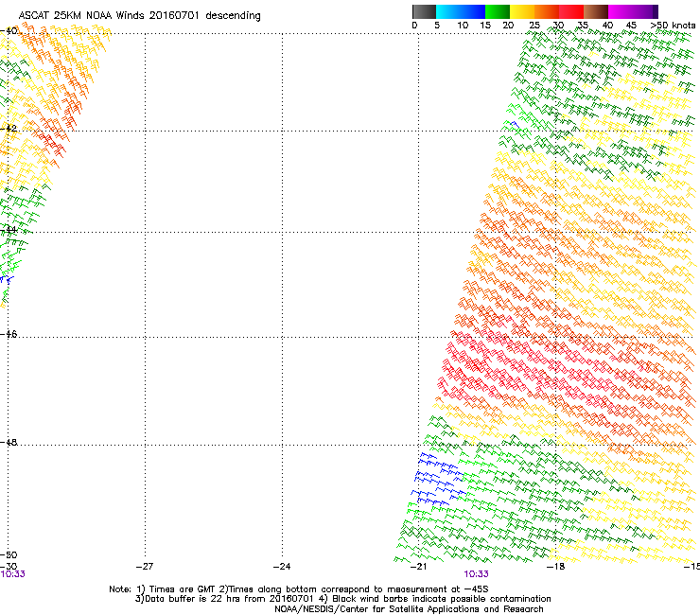700x615 pixels.
Task: Click the brown 35–40 knot legend segment
Action: point(596,11)
